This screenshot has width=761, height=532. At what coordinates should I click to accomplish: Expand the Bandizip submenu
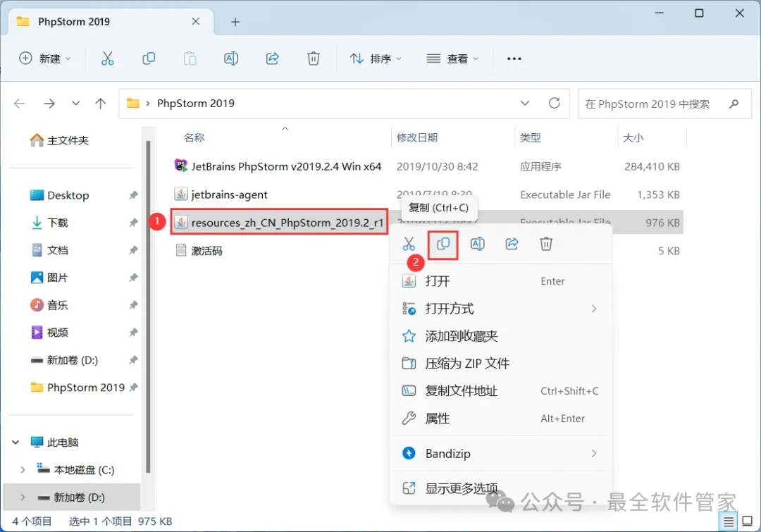click(594, 453)
